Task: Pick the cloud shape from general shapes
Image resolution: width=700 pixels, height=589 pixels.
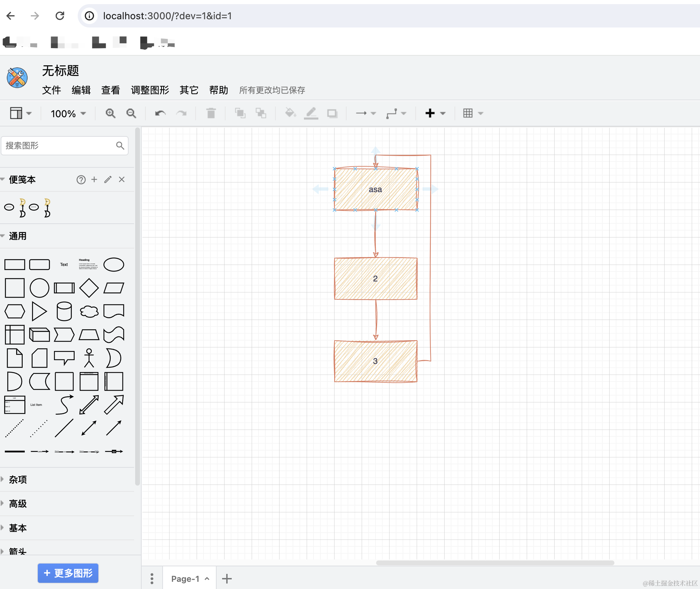Action: coord(89,311)
